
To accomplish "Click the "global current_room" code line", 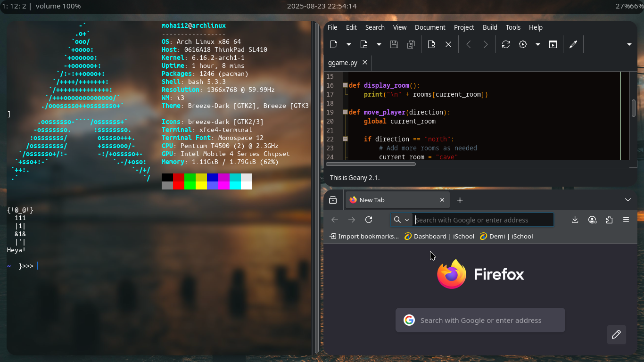I will point(400,121).
